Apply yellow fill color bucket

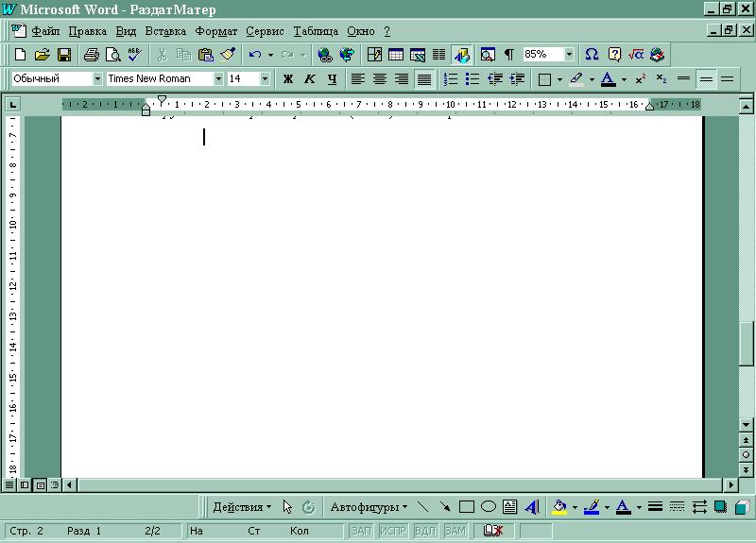(x=559, y=507)
